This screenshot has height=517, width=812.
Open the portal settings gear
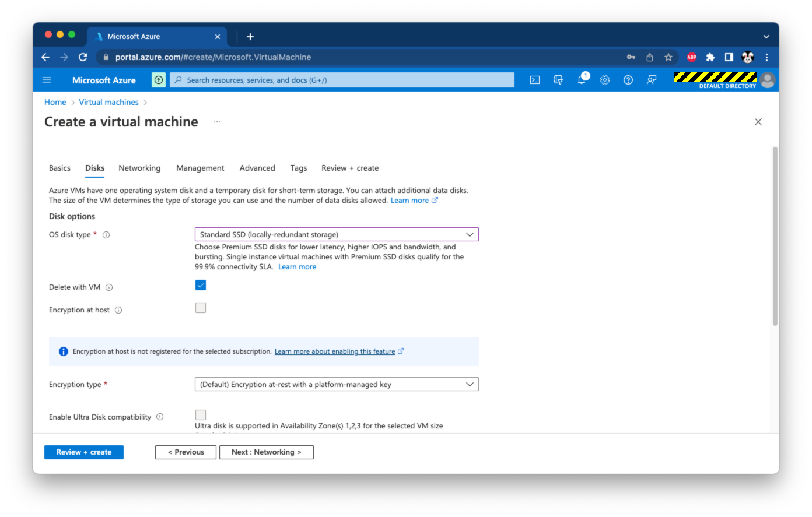click(605, 80)
